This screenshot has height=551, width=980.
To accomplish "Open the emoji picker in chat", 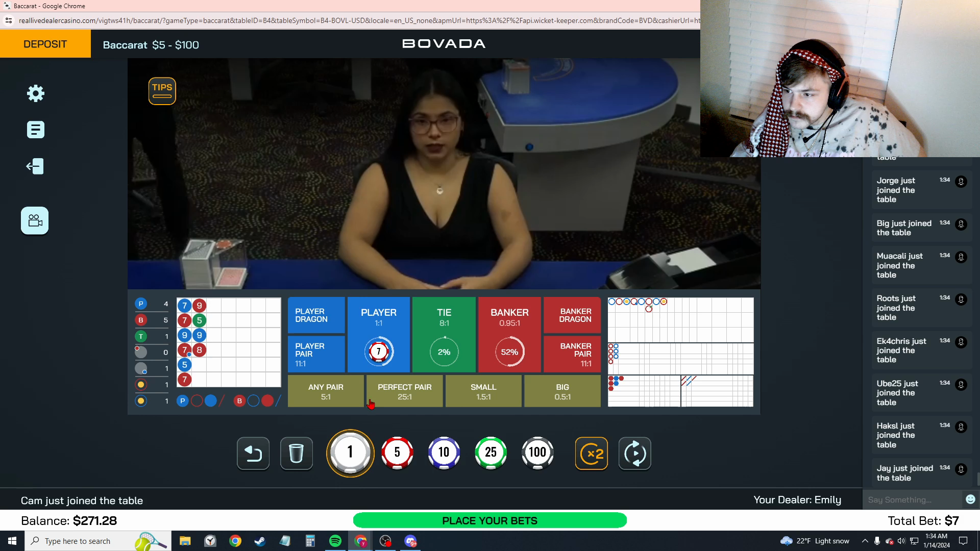I will click(x=970, y=499).
